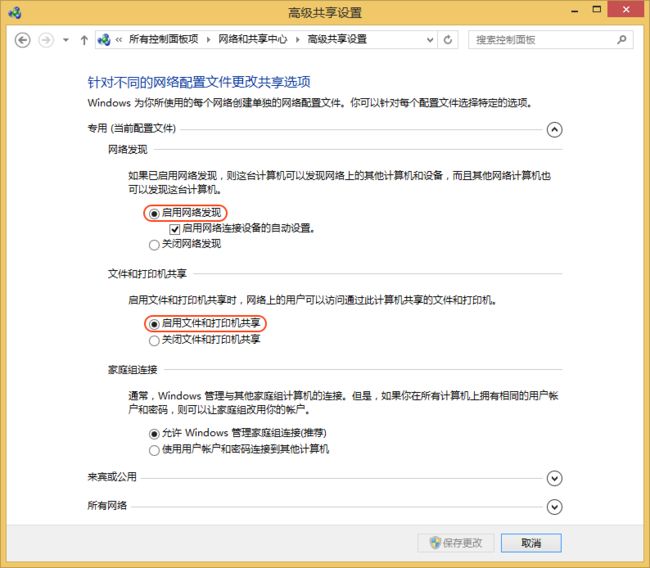
Task: Click the 保存更改 button
Action: [456, 543]
